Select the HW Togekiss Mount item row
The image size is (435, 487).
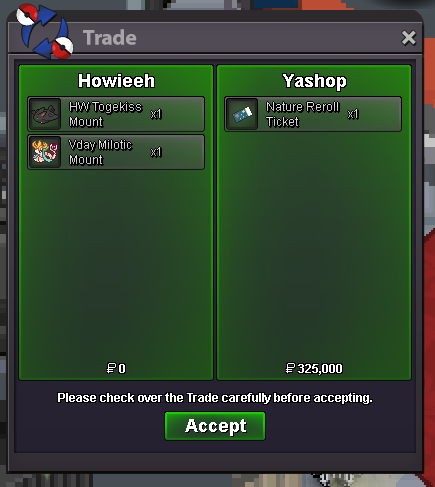pos(116,114)
